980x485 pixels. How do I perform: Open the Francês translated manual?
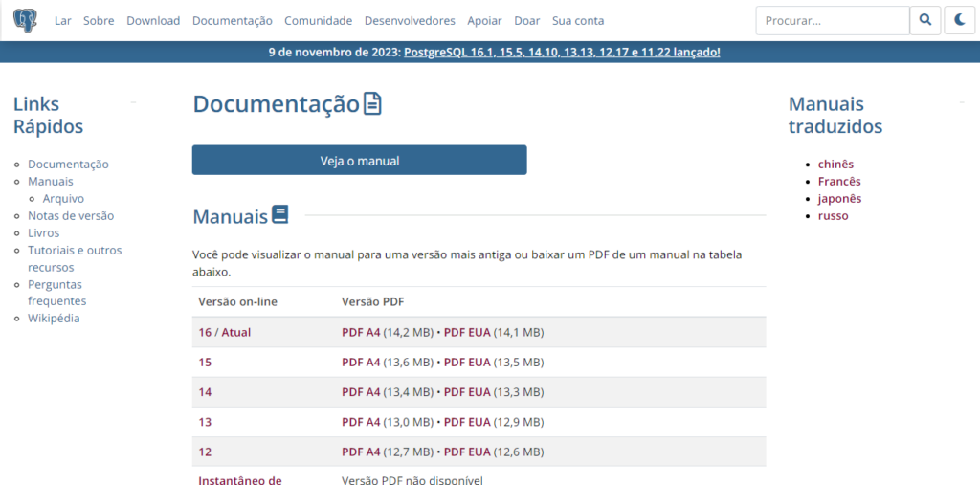[839, 181]
